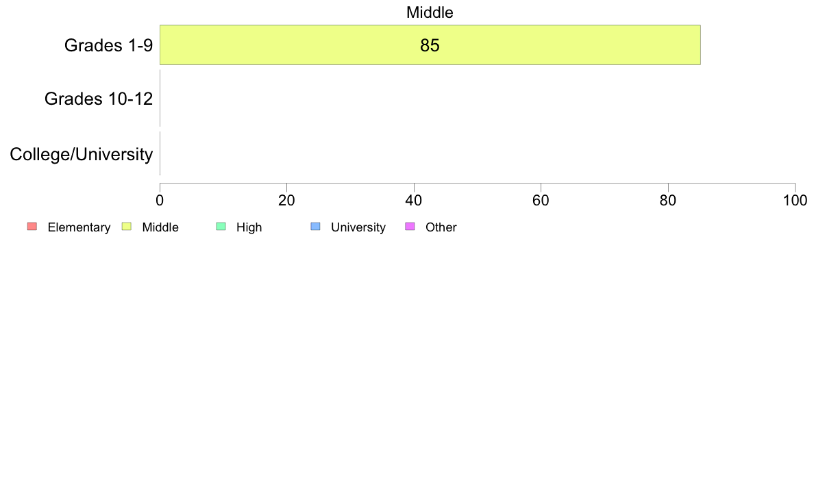Image resolution: width=814 pixels, height=504 pixels.
Task: Click the 0 tick on x-axis
Action: (160, 201)
